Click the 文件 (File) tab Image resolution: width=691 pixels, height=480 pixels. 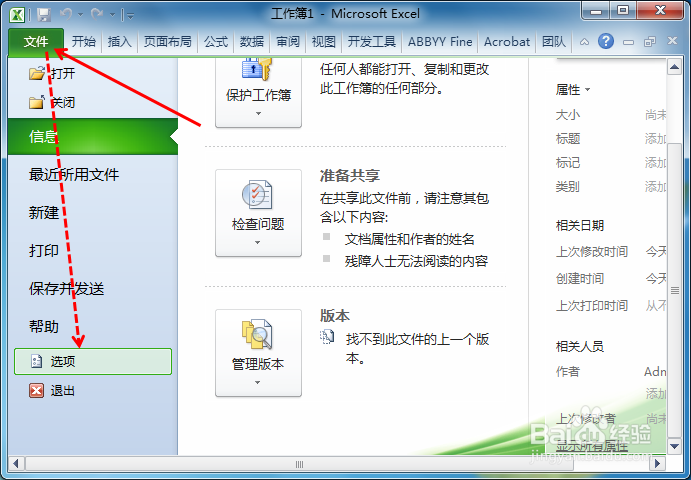pyautogui.click(x=36, y=42)
